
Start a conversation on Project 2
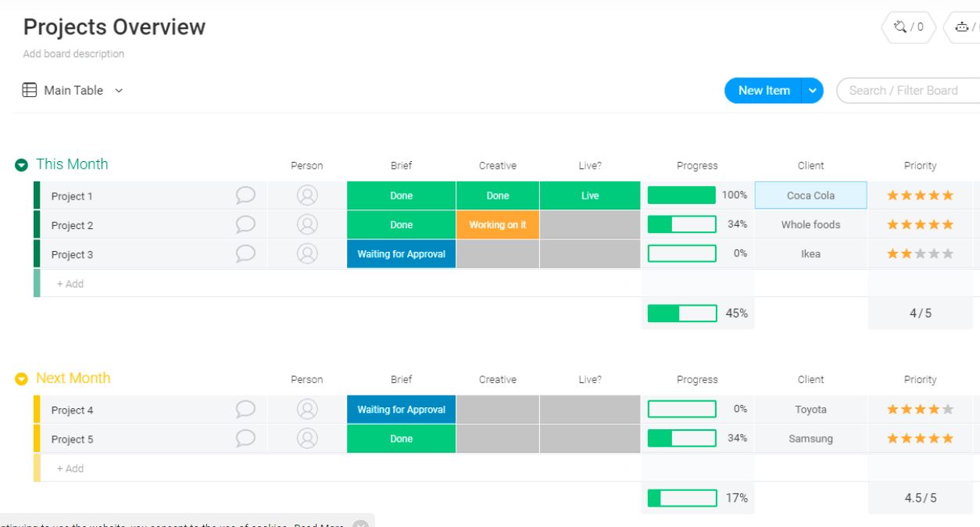click(x=245, y=224)
